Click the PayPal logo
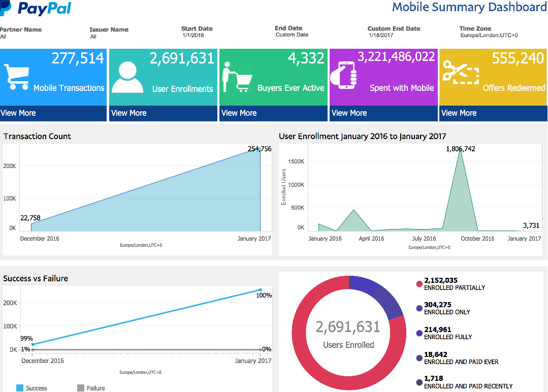This screenshot has height=392, width=548. pyautogui.click(x=37, y=9)
